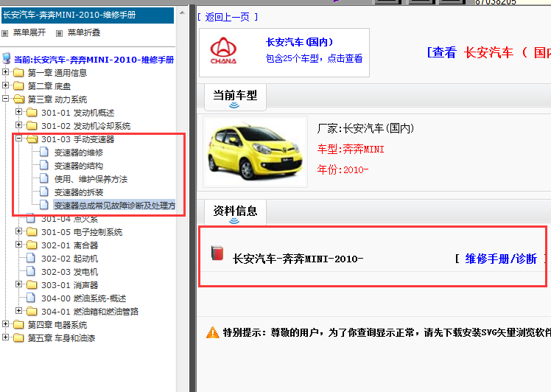The image size is (551, 392).
Task: Click 当前:长安汽车-奔奔MINI-2010-维修手册 root node
Action: click(94, 60)
